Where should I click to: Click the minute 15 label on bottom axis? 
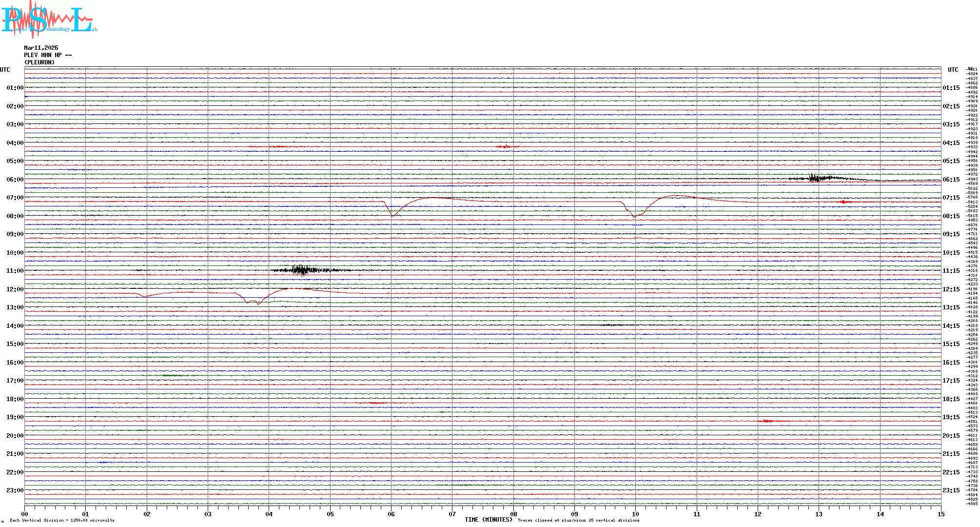point(941,514)
